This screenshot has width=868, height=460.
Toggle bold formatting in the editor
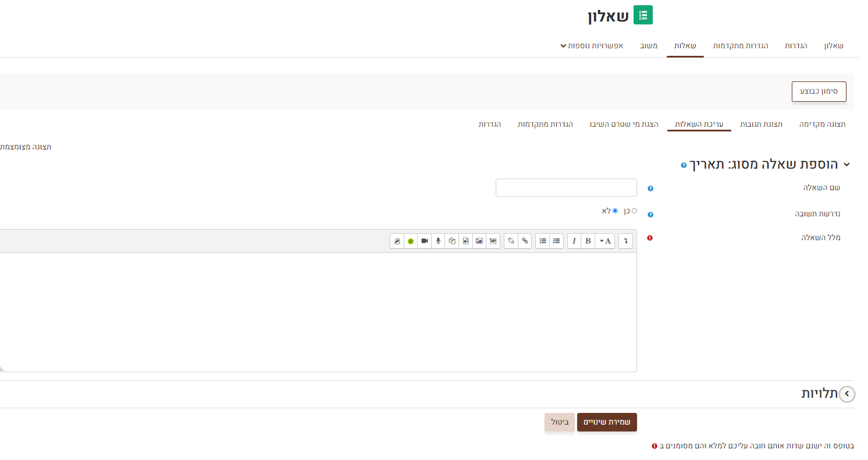pyautogui.click(x=588, y=241)
